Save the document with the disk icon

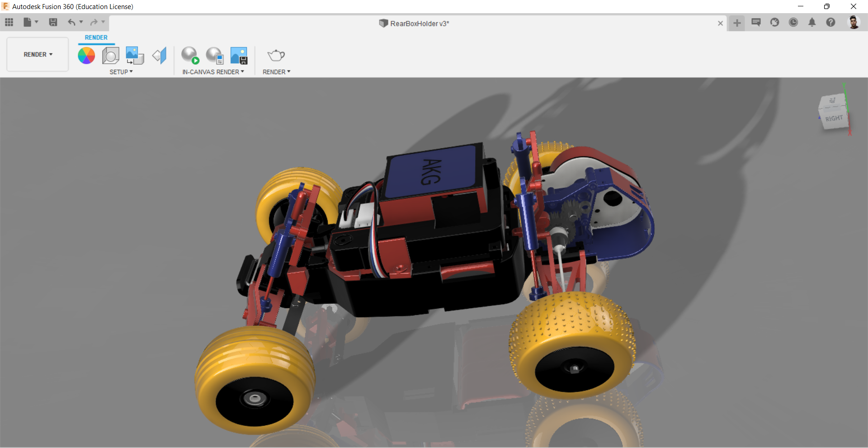(x=53, y=22)
